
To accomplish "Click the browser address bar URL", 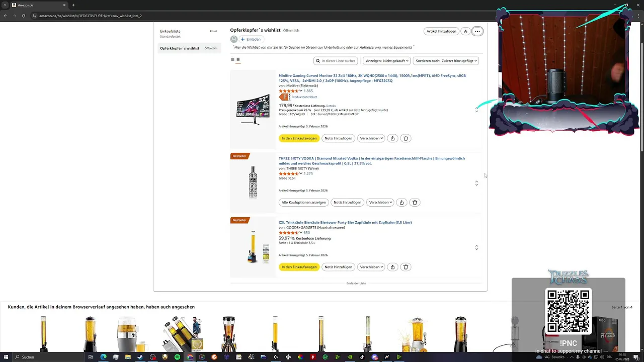I will point(91,16).
